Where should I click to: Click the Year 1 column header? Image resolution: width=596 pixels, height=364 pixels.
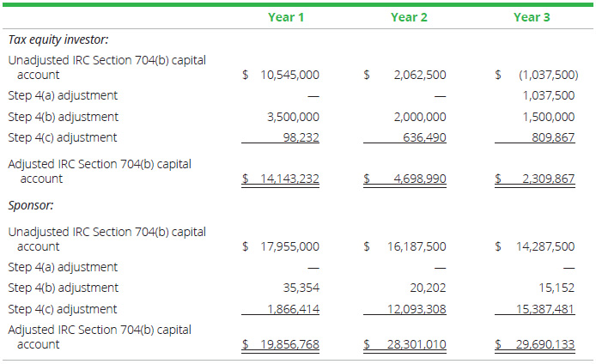[287, 16]
